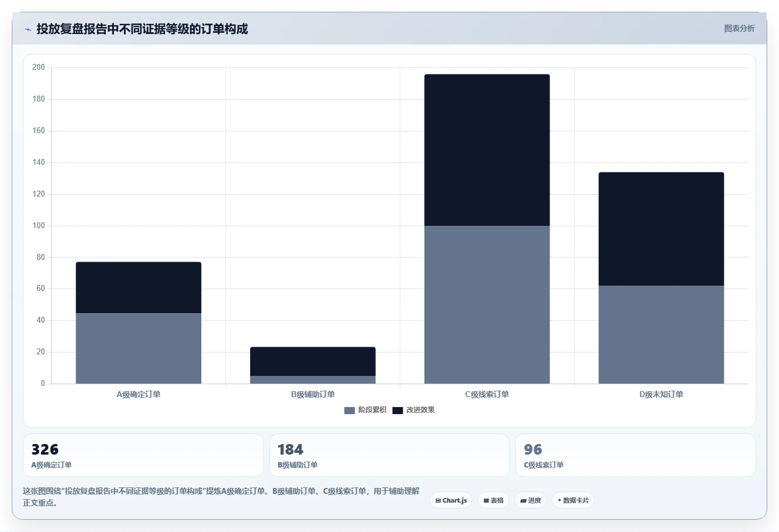Click the gray 阶段累积 segment of C级线索订单 bar
Screen dimensions: 779x532
pyautogui.click(x=487, y=304)
